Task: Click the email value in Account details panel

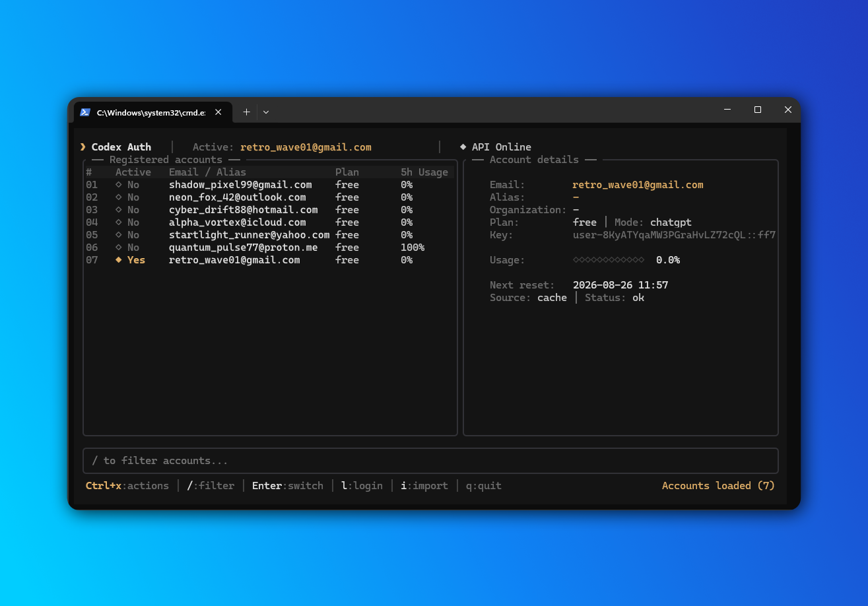Action: (638, 185)
